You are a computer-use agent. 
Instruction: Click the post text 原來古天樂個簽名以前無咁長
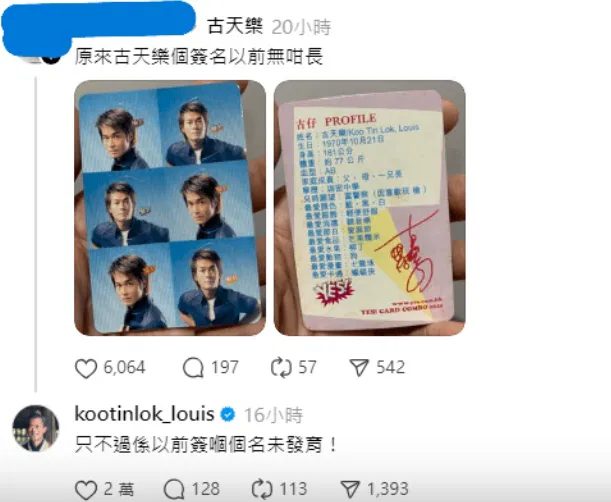click(199, 57)
